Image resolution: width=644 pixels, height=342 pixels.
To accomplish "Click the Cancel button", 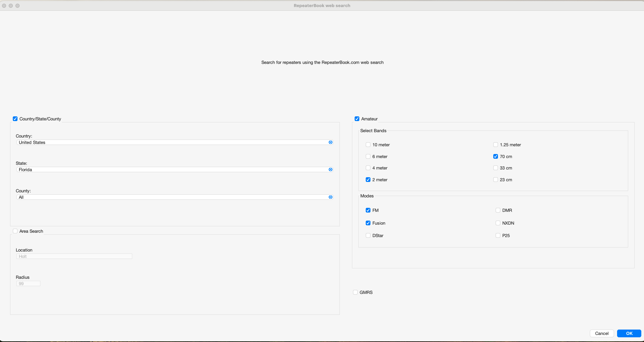I will point(602,333).
